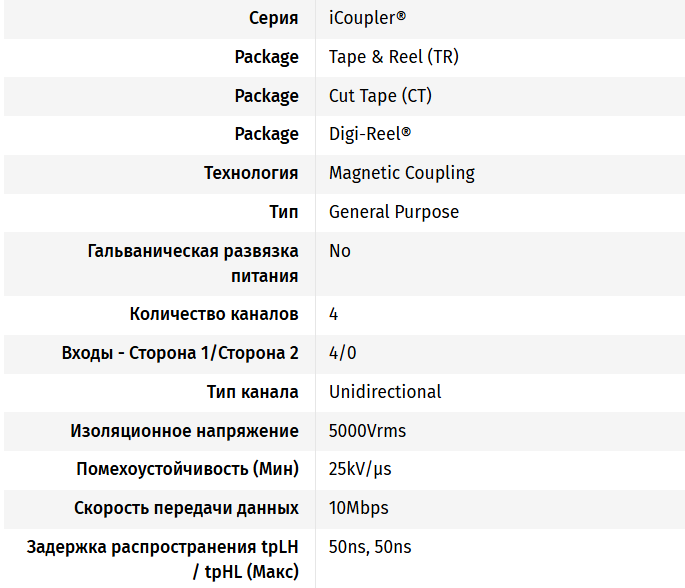Select the 4/0 inputs value

pyautogui.click(x=343, y=353)
